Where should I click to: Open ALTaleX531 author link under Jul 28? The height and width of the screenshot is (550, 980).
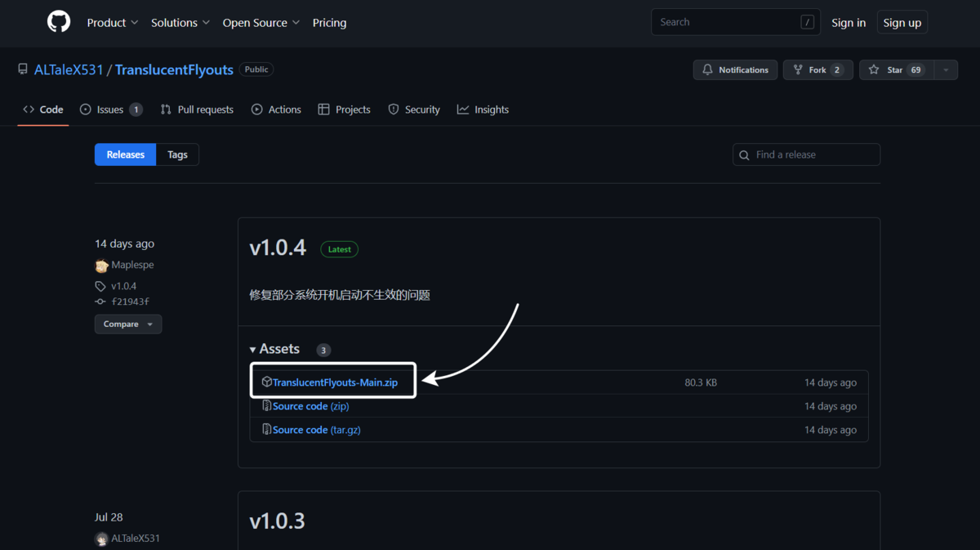point(136,539)
